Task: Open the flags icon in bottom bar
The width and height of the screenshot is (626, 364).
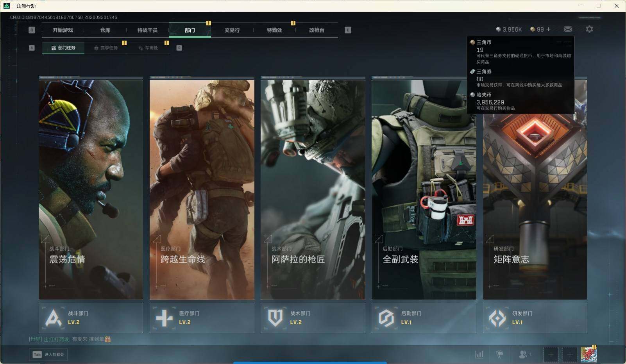Action: point(499,354)
